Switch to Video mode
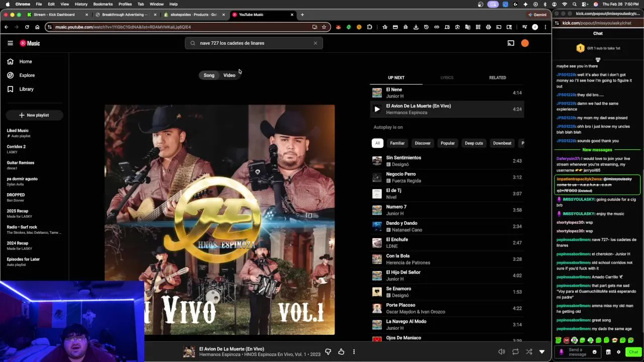Image resolution: width=644 pixels, height=362 pixels. 229,75
